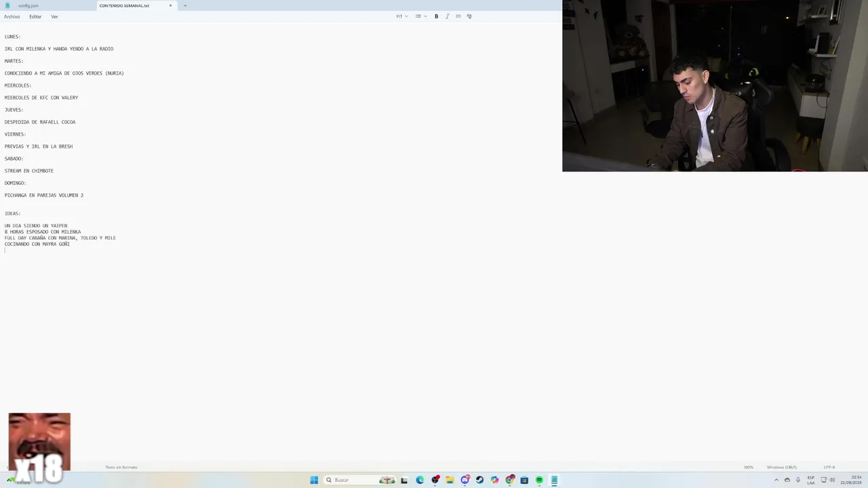
Task: Click line 'UN DIA SIENDO UN YAIPEN'
Action: (36, 226)
